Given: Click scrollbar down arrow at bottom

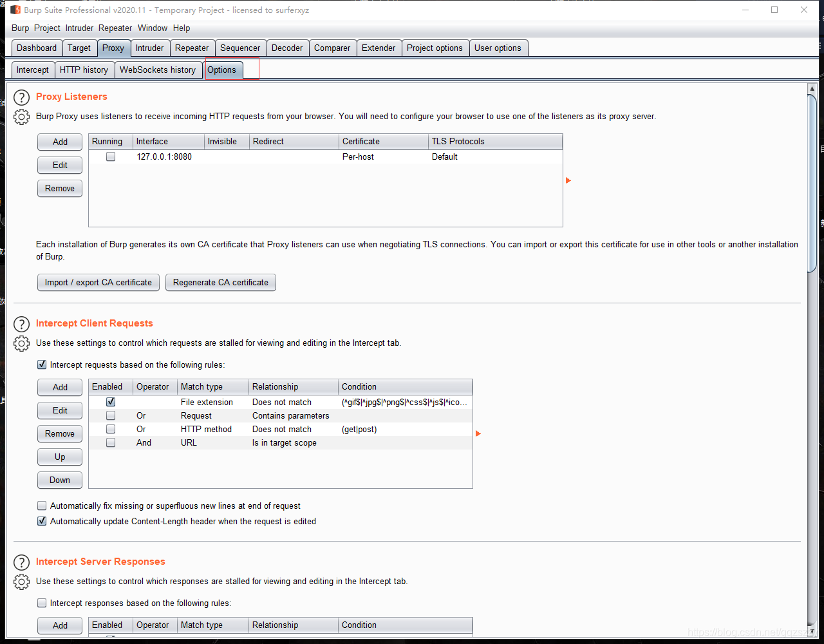Looking at the screenshot, I should 812,632.
